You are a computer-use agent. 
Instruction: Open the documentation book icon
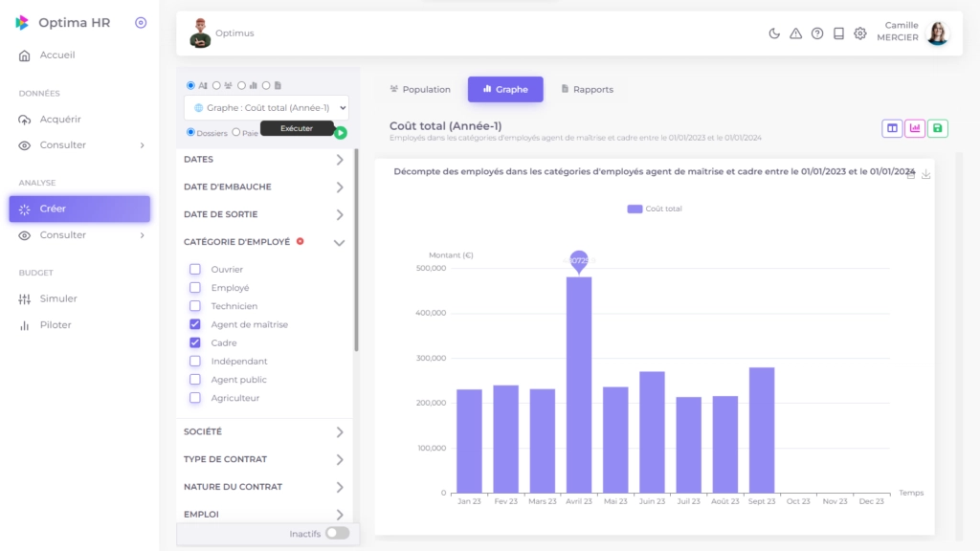(838, 33)
